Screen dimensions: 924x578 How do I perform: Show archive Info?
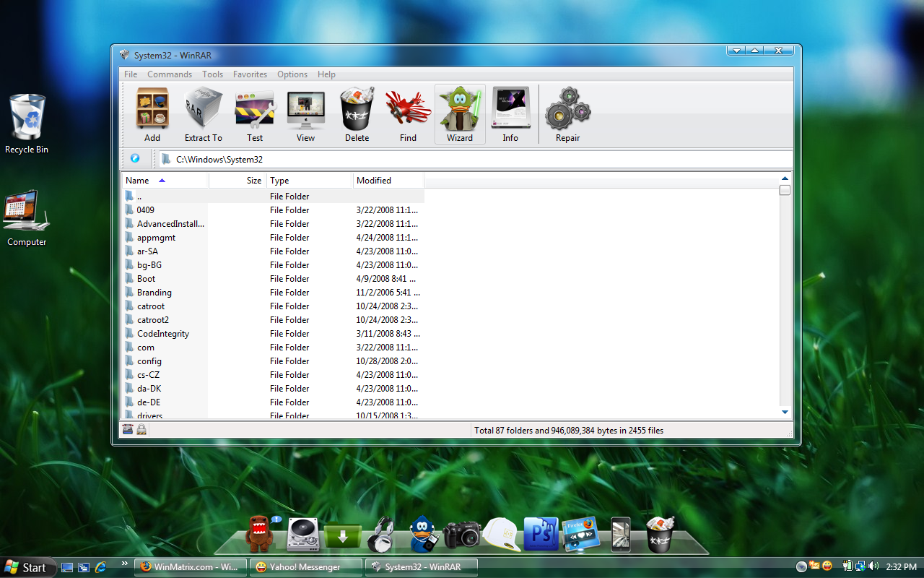pos(510,114)
